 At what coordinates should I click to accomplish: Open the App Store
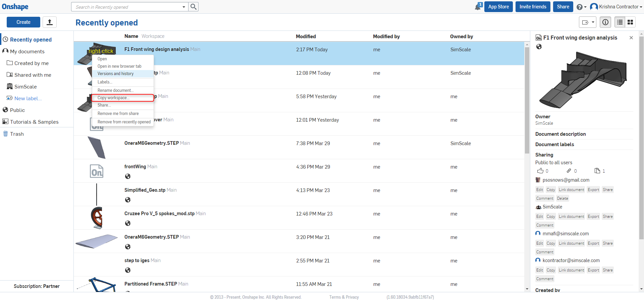click(x=498, y=7)
